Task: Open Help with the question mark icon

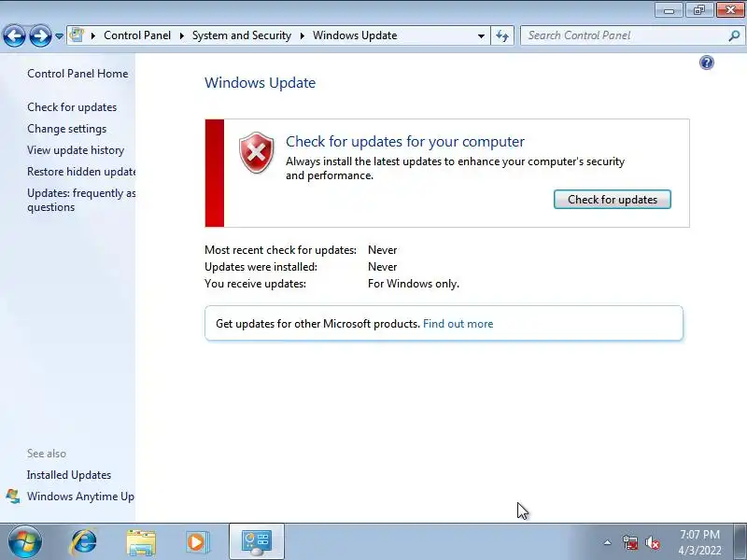Action: [707, 63]
